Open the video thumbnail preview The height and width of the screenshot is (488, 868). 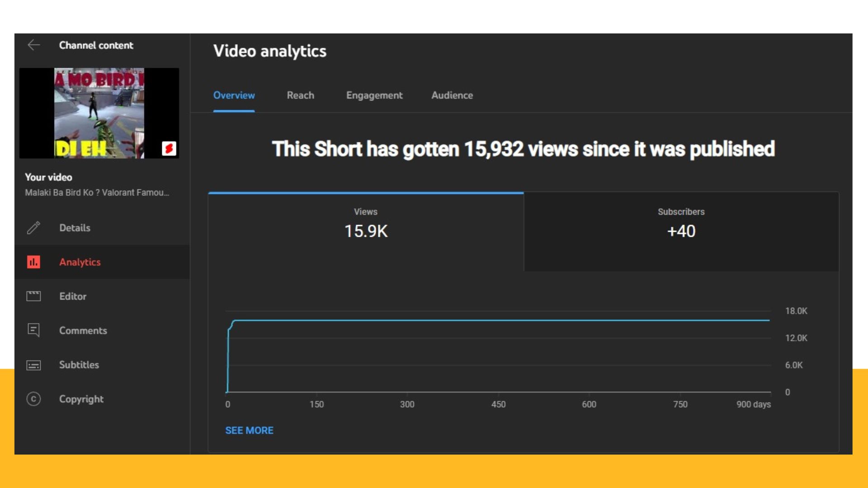coord(99,113)
